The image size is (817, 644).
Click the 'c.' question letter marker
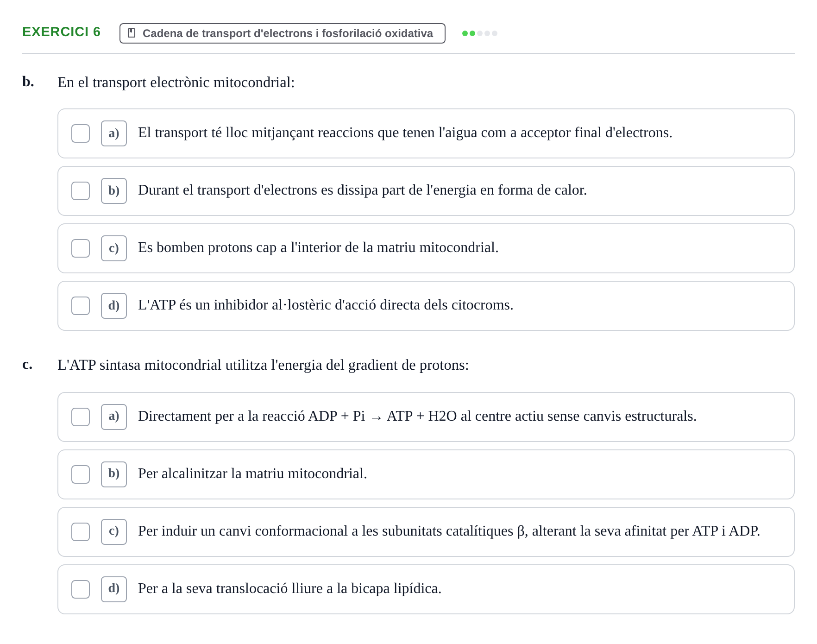click(27, 365)
